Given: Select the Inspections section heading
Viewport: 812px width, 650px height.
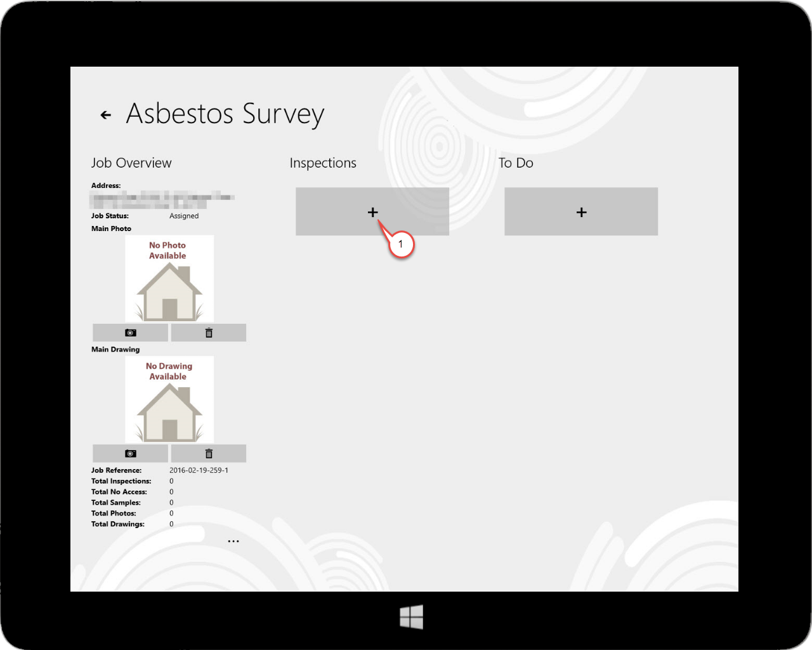Looking at the screenshot, I should 323,162.
